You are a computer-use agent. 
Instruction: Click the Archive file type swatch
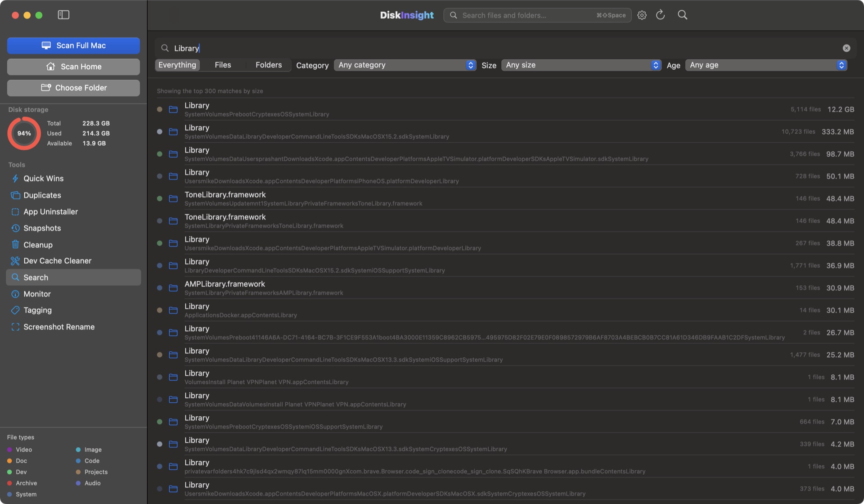[9, 483]
